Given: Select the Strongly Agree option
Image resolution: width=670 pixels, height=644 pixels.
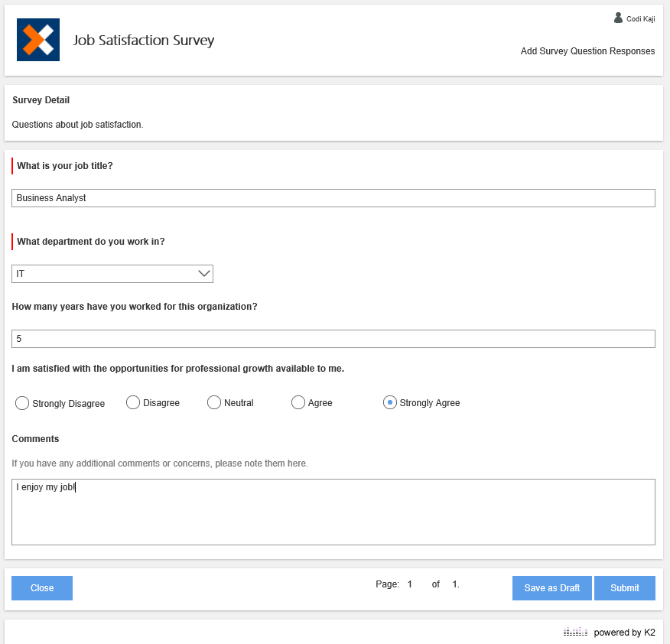Looking at the screenshot, I should pyautogui.click(x=390, y=402).
